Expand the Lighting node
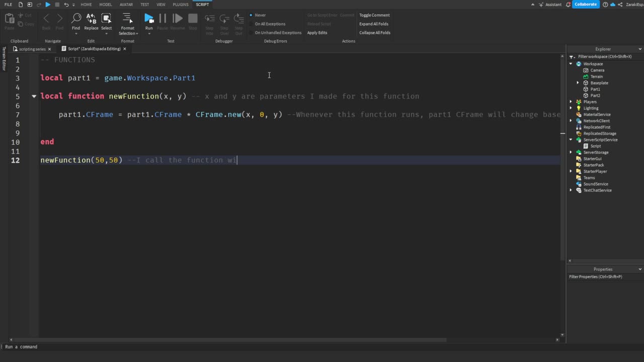 (571, 108)
